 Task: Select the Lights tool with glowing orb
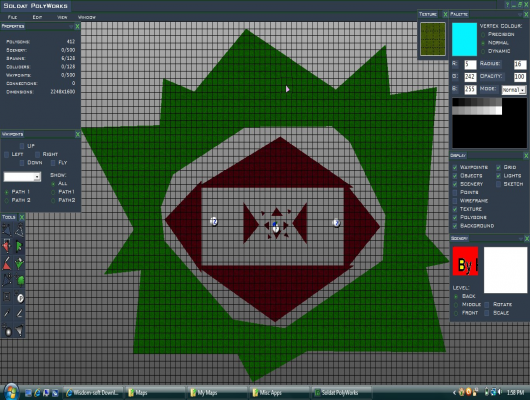(7, 331)
